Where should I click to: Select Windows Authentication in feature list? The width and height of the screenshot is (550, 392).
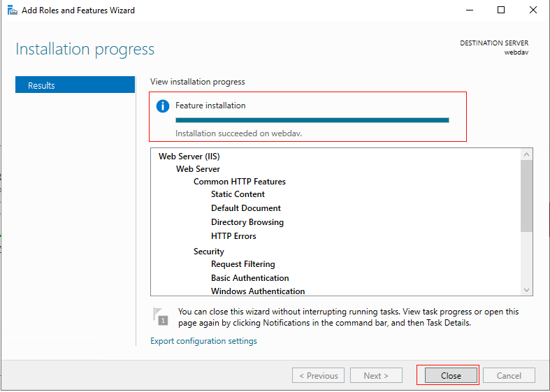coord(258,291)
